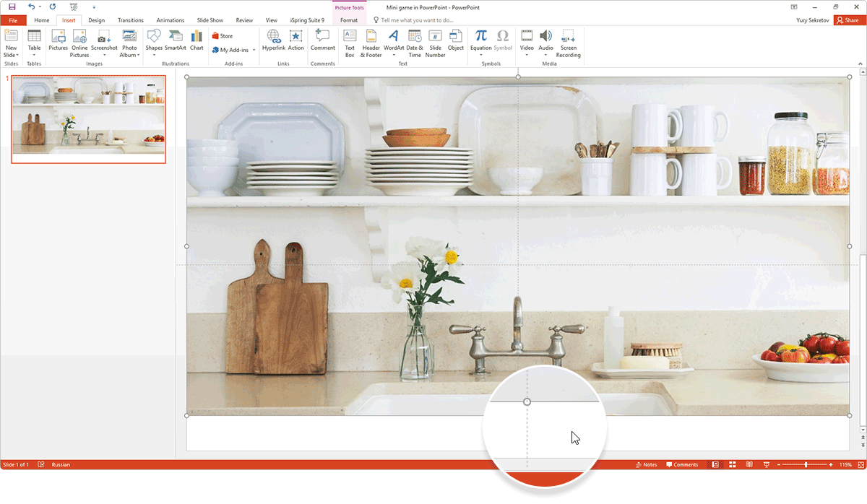
Task: Click the Share button
Action: [847, 20]
